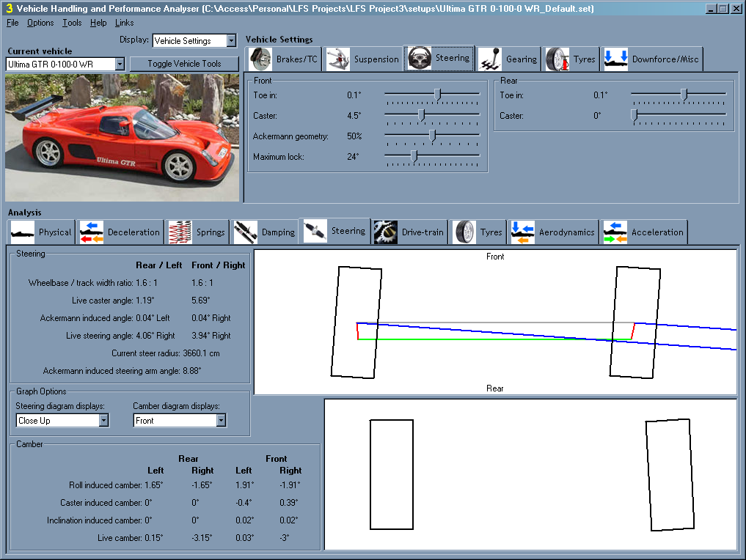Open the Options menu
746x560 pixels.
(x=40, y=23)
